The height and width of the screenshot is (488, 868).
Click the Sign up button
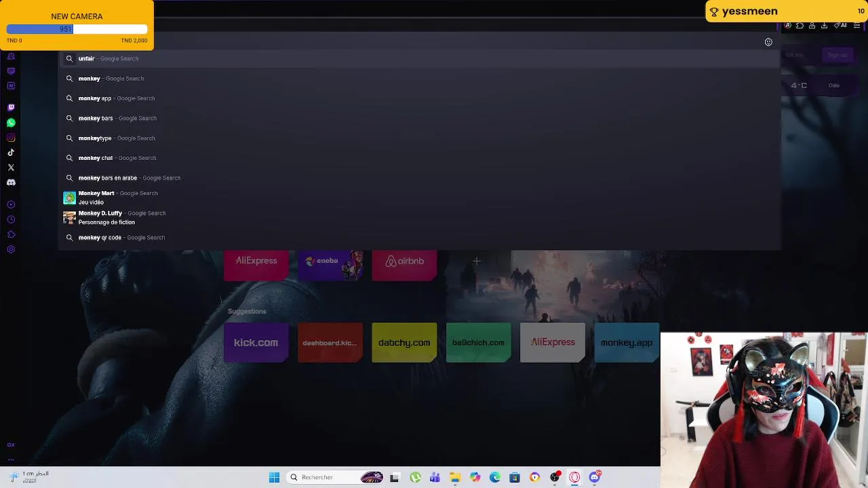pyautogui.click(x=837, y=55)
